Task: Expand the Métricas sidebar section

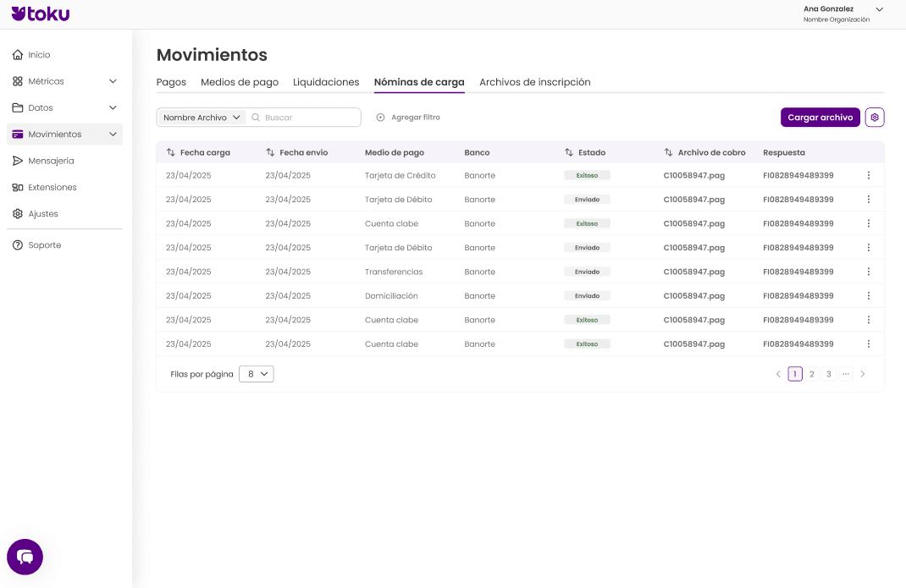Action: click(113, 81)
